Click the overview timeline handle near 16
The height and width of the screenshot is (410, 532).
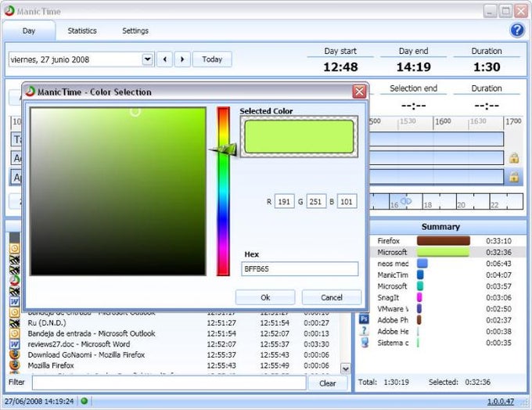406,201
